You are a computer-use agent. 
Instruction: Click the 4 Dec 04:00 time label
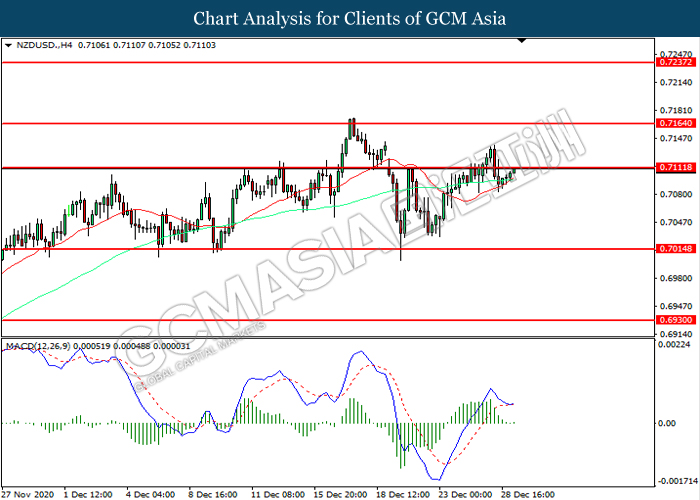(x=150, y=495)
